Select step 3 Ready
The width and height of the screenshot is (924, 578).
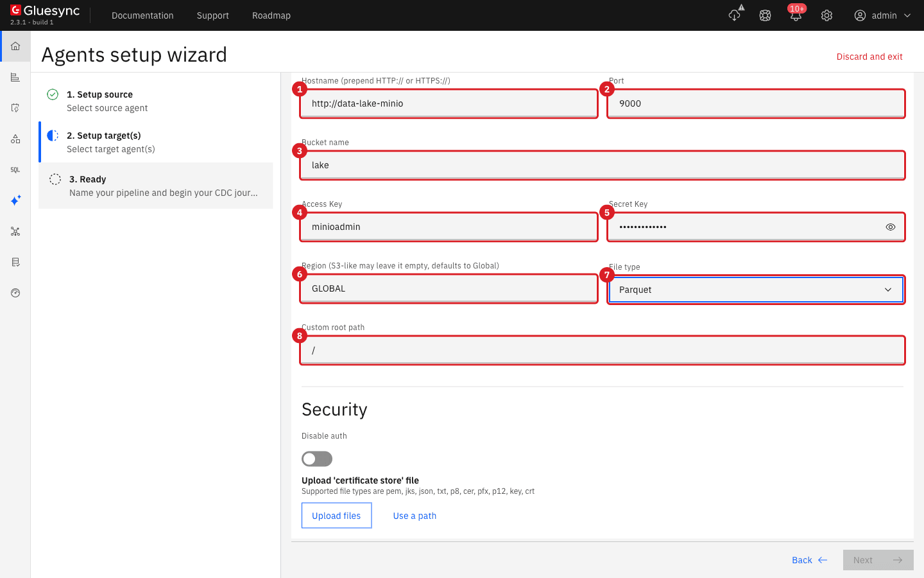(155, 186)
